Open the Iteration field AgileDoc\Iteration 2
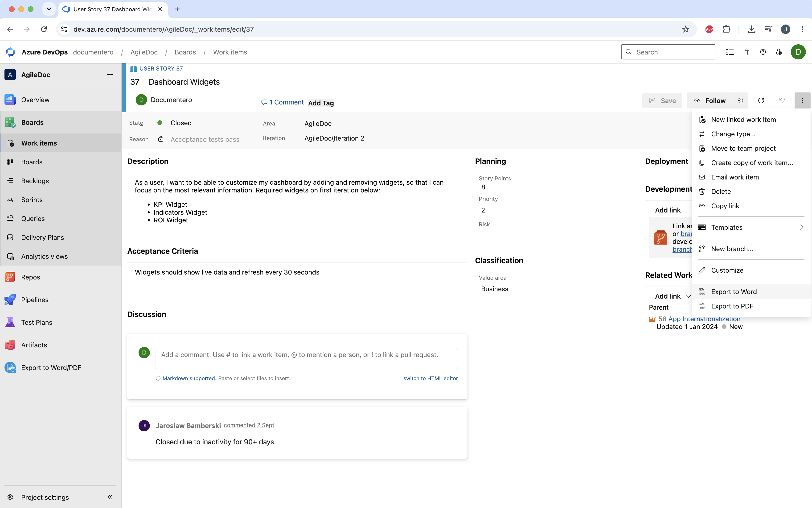Screen dimensions: 812x508 334,138
